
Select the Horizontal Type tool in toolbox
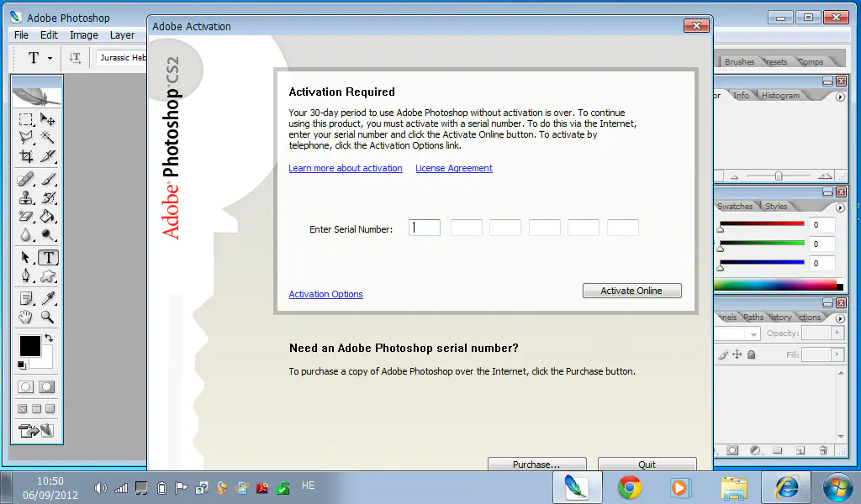(x=48, y=257)
